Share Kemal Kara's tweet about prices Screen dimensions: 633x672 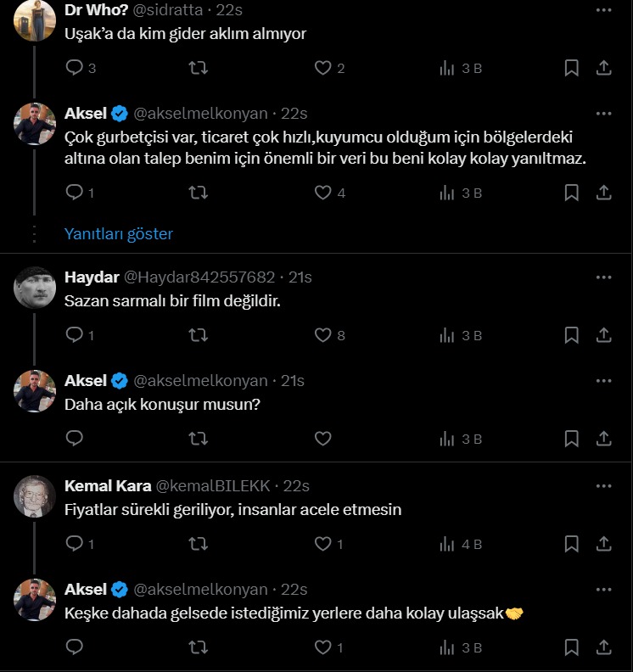tap(603, 544)
